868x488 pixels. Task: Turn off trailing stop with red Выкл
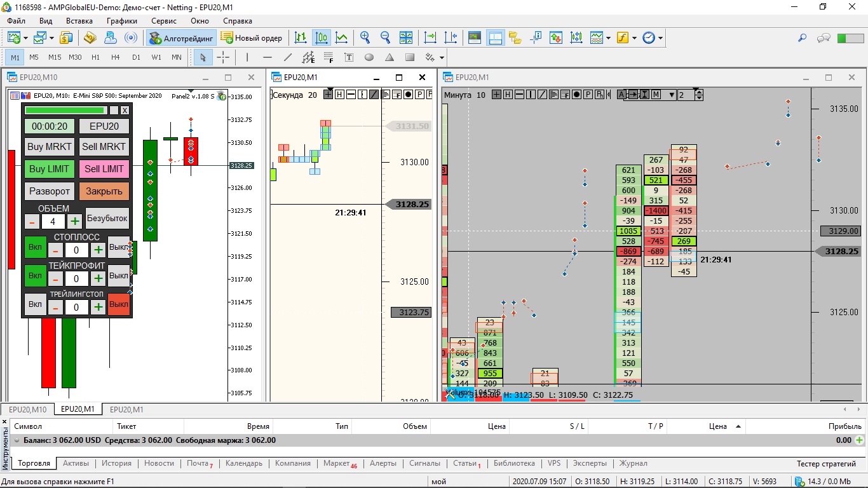pos(118,304)
